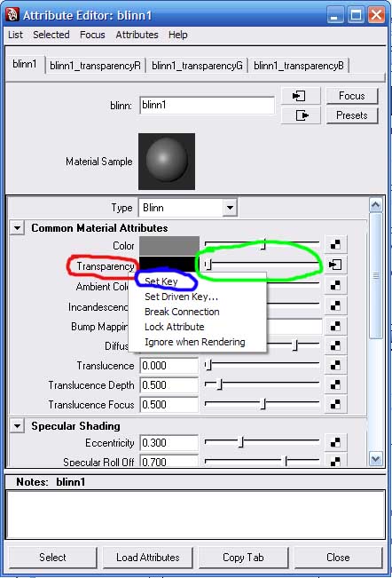Click the Transparency input connection icon
Viewport: 392px width, 578px height.
[335, 265]
